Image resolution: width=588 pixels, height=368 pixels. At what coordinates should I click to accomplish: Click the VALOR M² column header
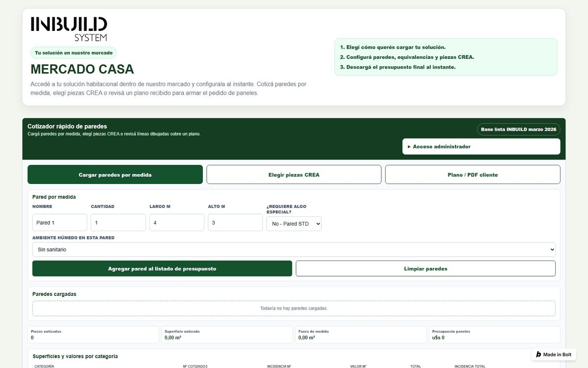pos(358,366)
